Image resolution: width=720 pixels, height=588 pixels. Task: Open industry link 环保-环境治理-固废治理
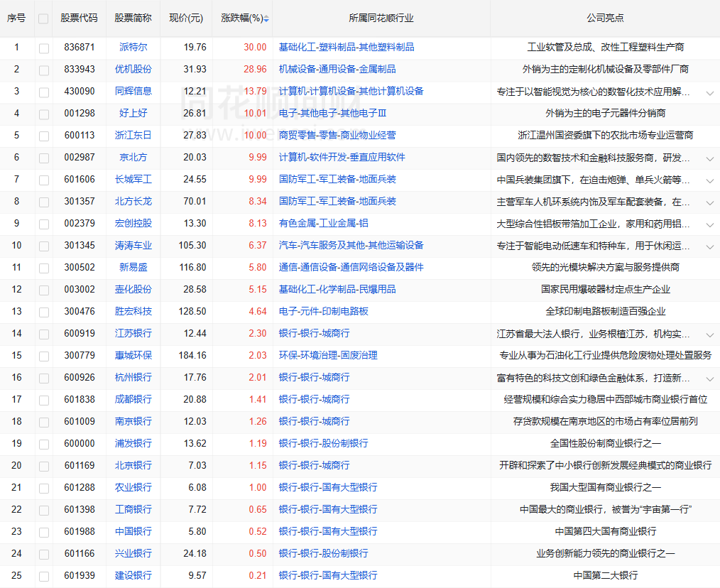coord(328,355)
